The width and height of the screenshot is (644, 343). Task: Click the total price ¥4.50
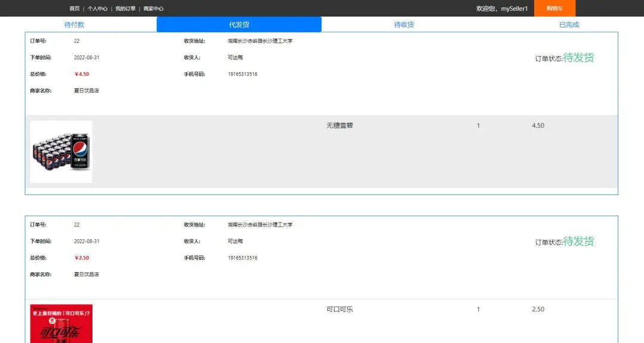point(82,74)
